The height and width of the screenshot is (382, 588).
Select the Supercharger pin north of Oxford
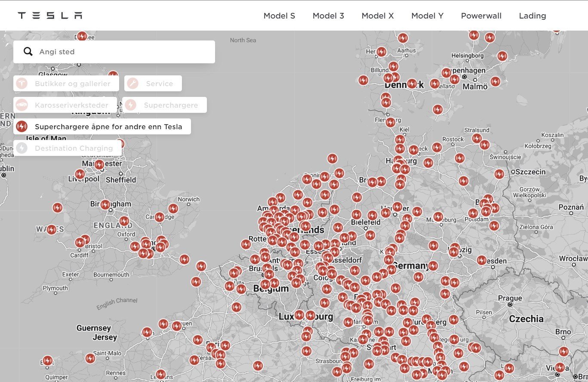pos(124,222)
